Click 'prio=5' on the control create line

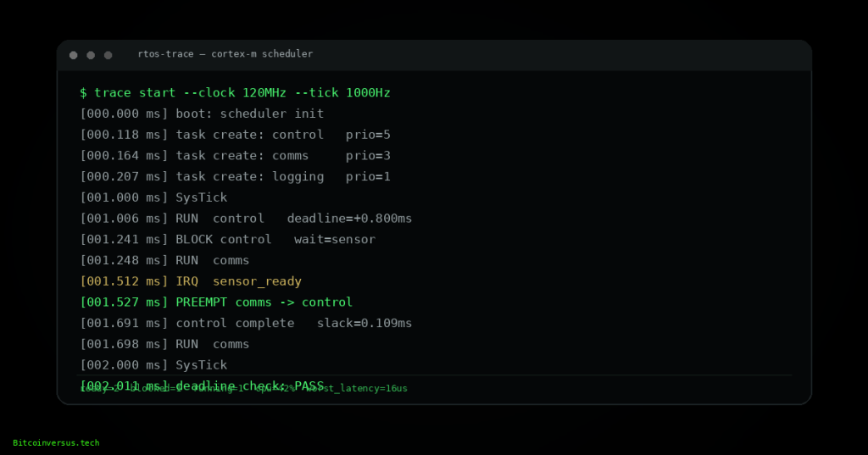[x=368, y=135]
